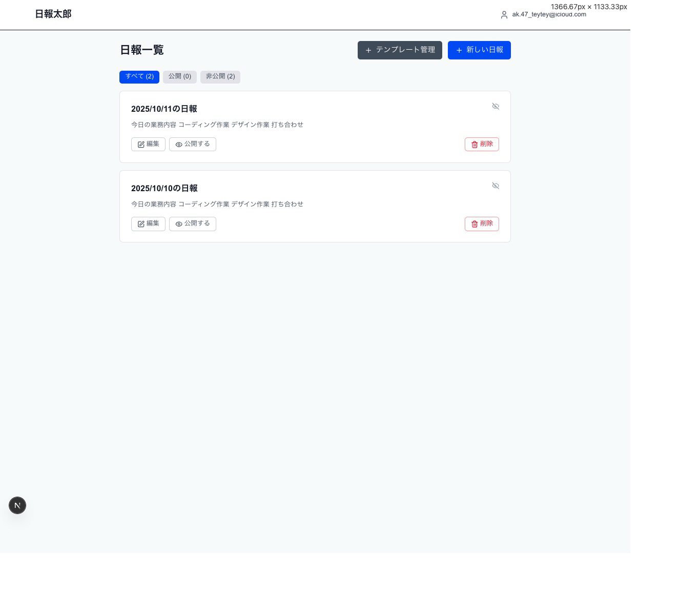The image size is (700, 614).
Task: Go home via the 日報太郎 logo
Action: pyautogui.click(x=53, y=14)
